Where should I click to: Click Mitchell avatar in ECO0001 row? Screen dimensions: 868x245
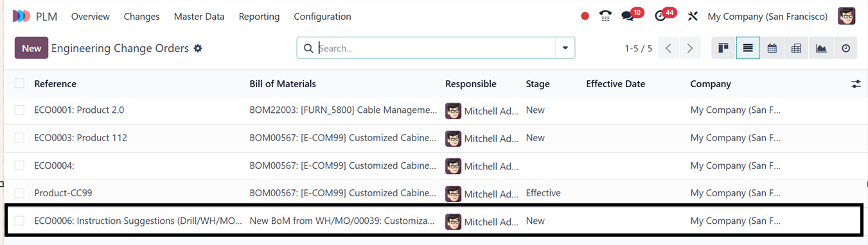[454, 111]
